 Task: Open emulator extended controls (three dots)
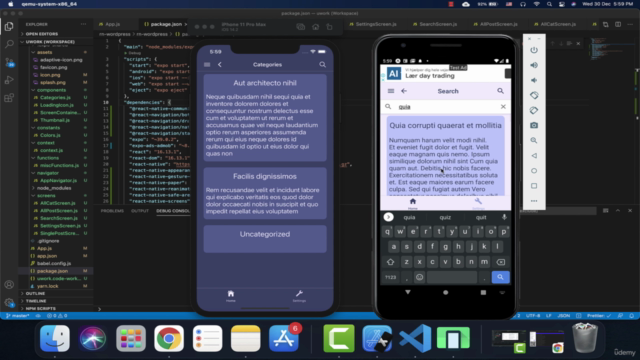[534, 201]
